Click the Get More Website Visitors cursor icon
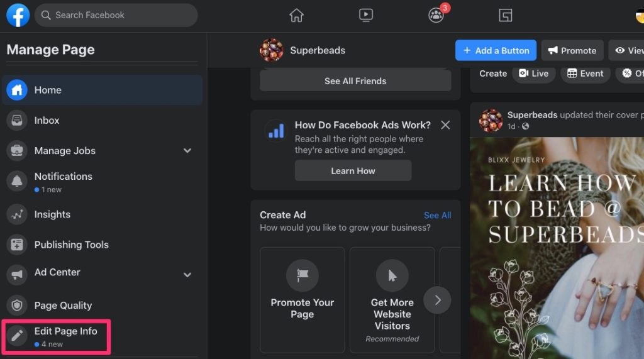 [x=392, y=275]
